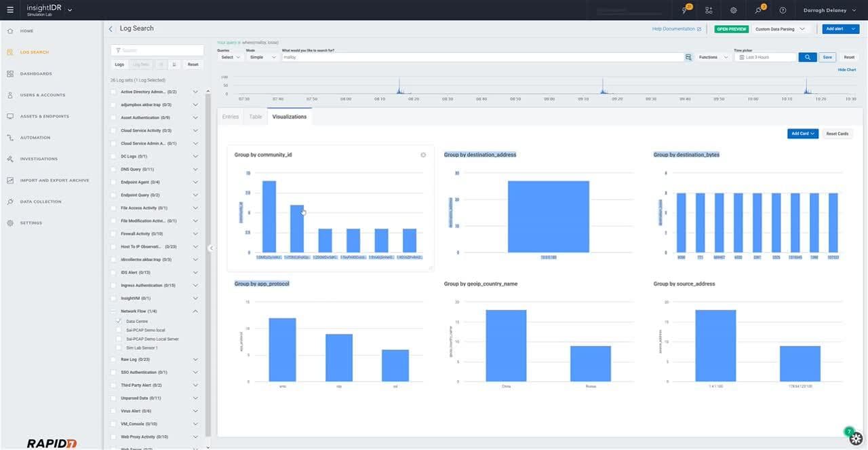The height and width of the screenshot is (450, 868).
Task: Open the help question mark icon
Action: point(783,10)
